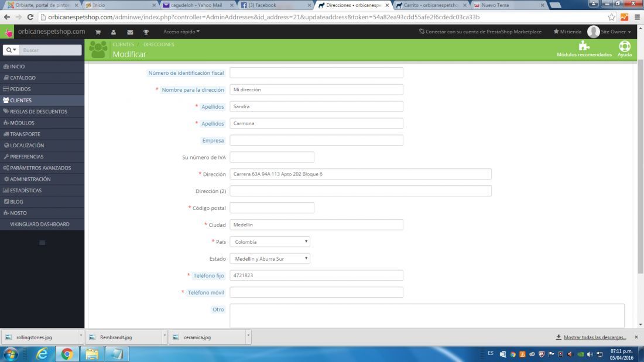This screenshot has width=644, height=362.
Task: Collapse the sidebar menu toggle
Action: (x=42, y=243)
